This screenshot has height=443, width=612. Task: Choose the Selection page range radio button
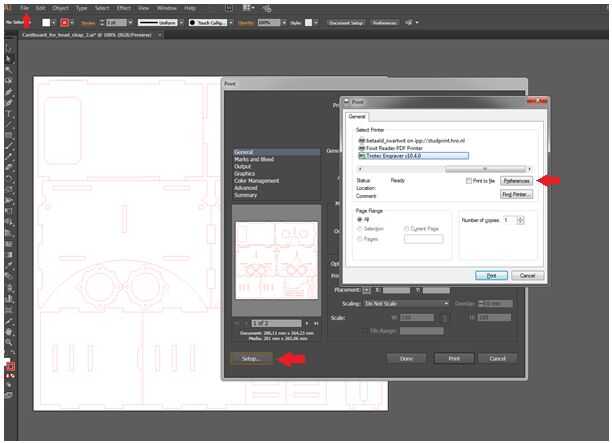coord(359,229)
